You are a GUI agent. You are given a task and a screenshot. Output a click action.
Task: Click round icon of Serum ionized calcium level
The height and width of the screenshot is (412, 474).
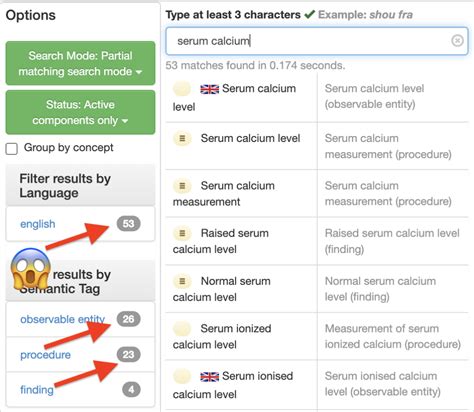[x=182, y=329]
